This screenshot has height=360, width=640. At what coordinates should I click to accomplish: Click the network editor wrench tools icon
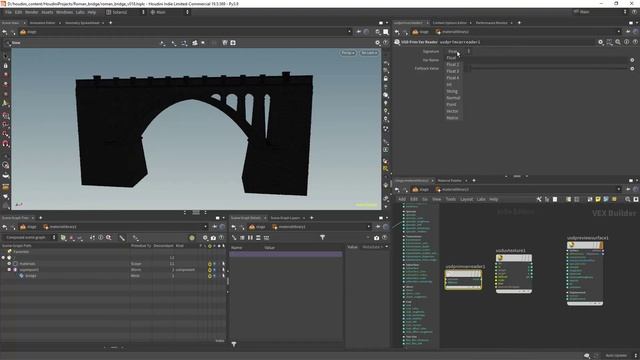(x=539, y=199)
